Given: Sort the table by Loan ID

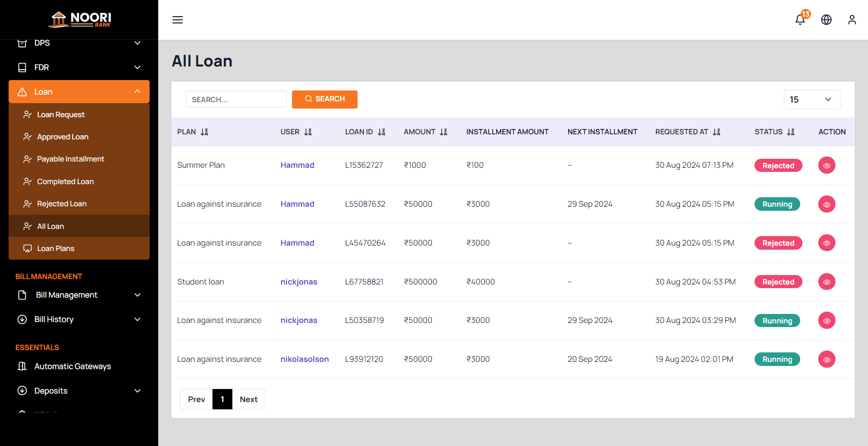Looking at the screenshot, I should [x=382, y=132].
